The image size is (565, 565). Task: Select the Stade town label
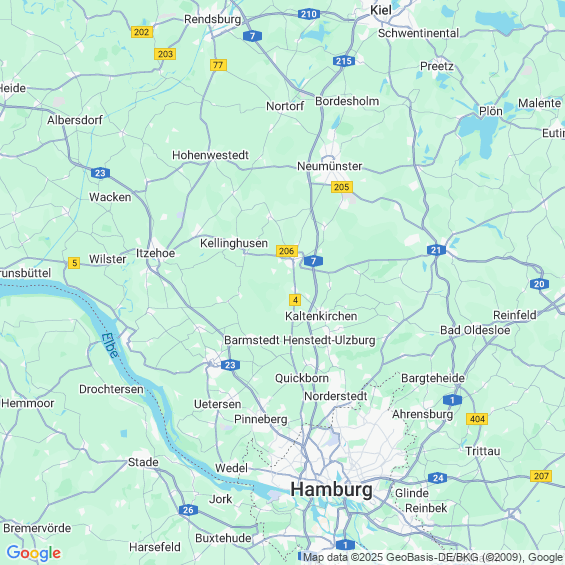143,462
